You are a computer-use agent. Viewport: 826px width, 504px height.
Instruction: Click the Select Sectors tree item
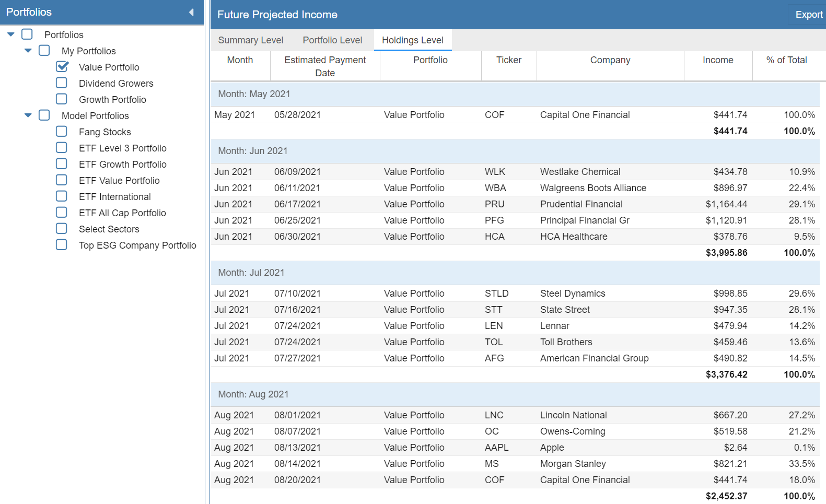coord(109,229)
